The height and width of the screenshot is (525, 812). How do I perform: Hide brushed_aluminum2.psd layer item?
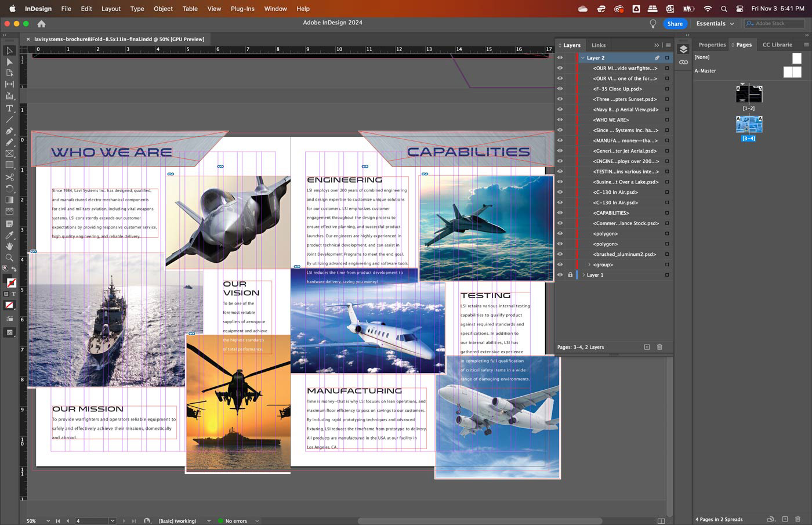pos(560,254)
